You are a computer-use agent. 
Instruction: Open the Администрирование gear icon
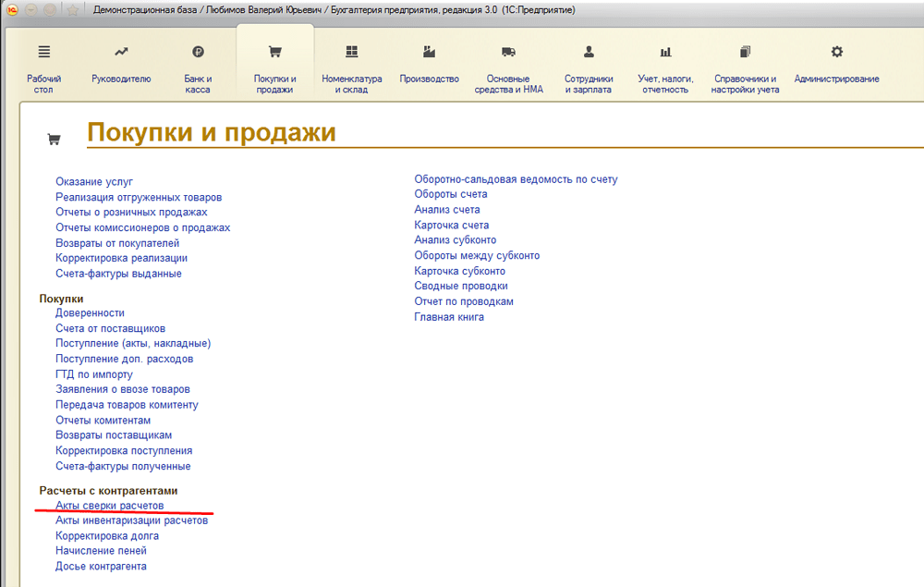[837, 52]
